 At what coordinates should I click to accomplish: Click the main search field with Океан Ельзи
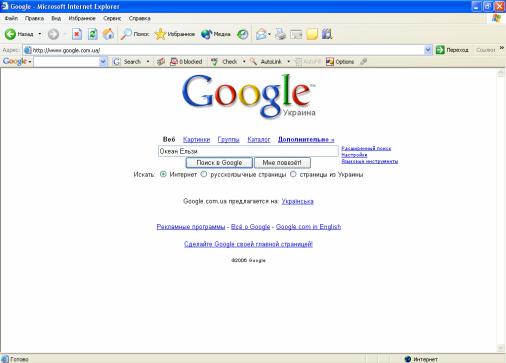click(x=248, y=151)
